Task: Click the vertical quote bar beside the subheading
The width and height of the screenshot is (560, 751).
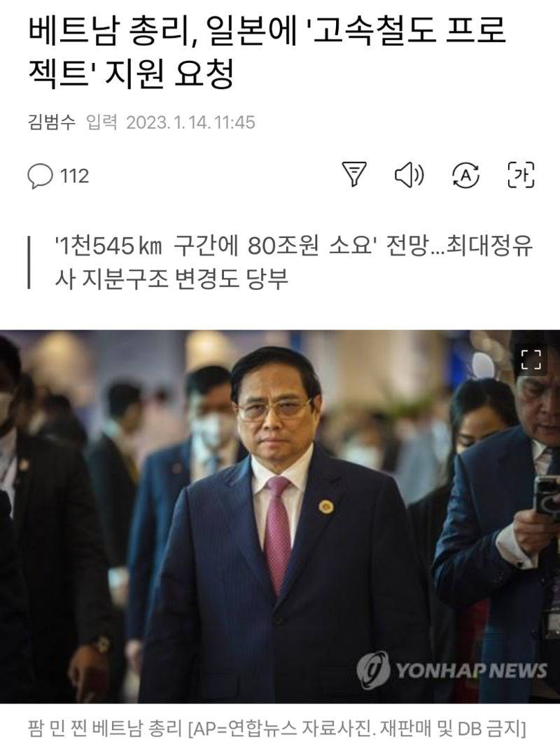Action: point(29,262)
